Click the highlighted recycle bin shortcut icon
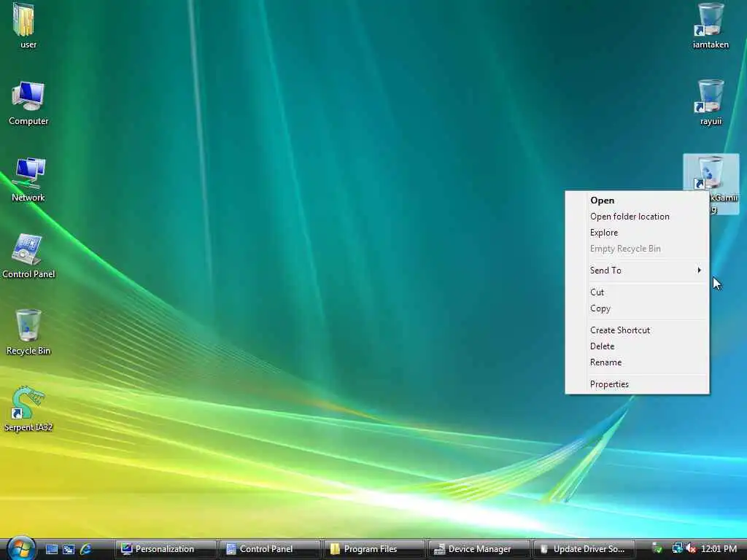This screenshot has height=560, width=747. coord(711,172)
